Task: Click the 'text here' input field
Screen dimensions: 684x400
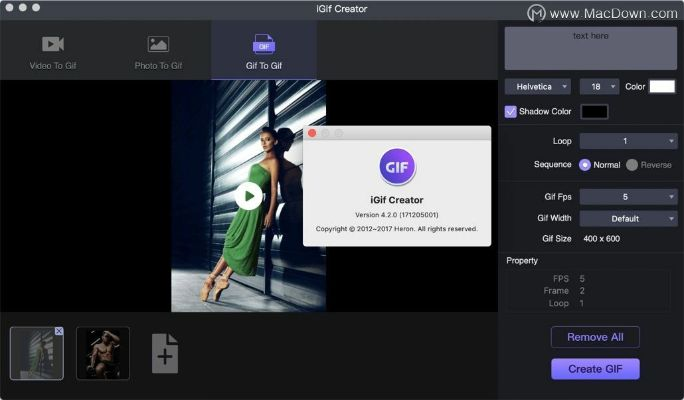Action: coord(591,48)
